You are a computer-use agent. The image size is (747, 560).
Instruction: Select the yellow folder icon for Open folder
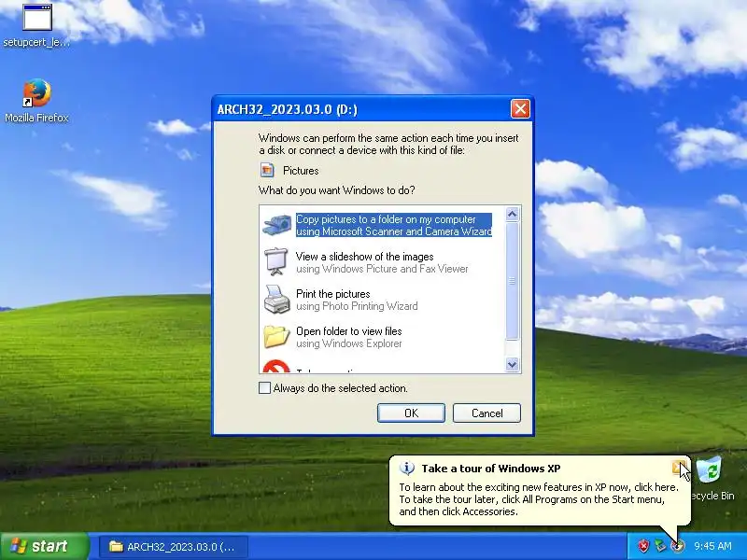(276, 336)
